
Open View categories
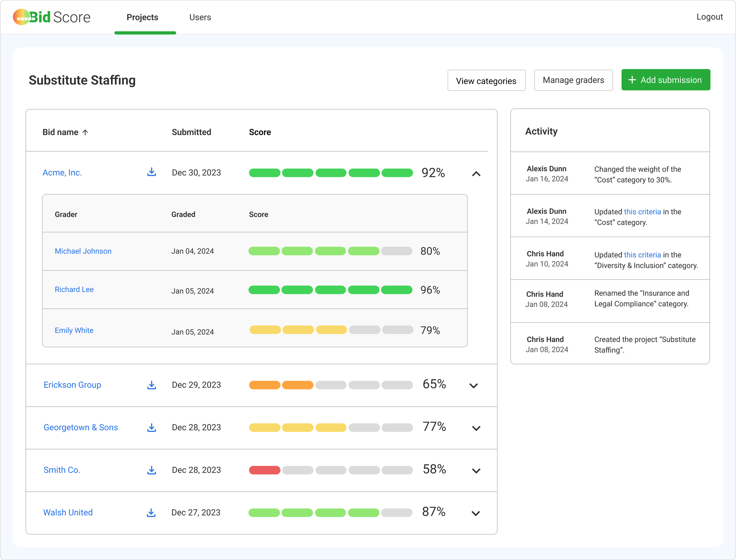point(486,80)
